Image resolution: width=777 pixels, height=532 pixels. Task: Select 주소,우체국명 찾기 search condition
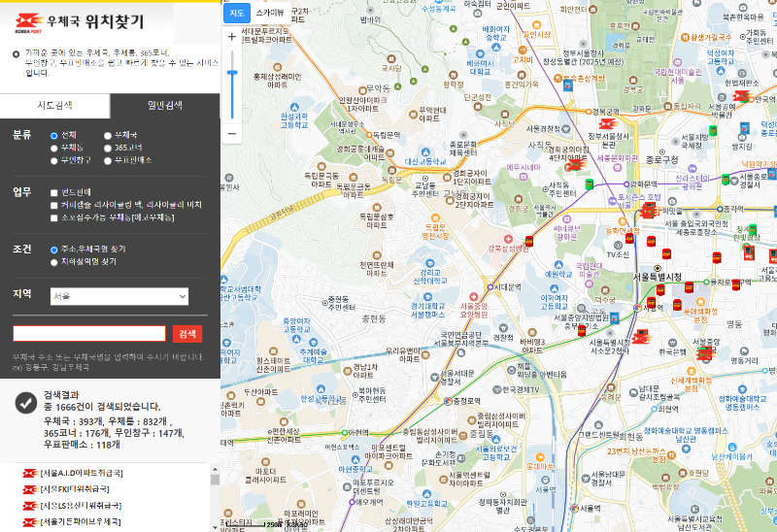click(54, 249)
